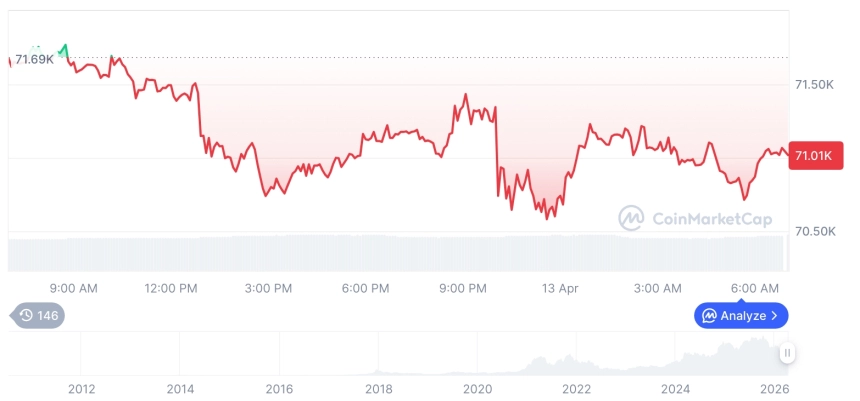Jump to 2012 on the year timeline
Screen dimensions: 860x401
tap(81, 389)
